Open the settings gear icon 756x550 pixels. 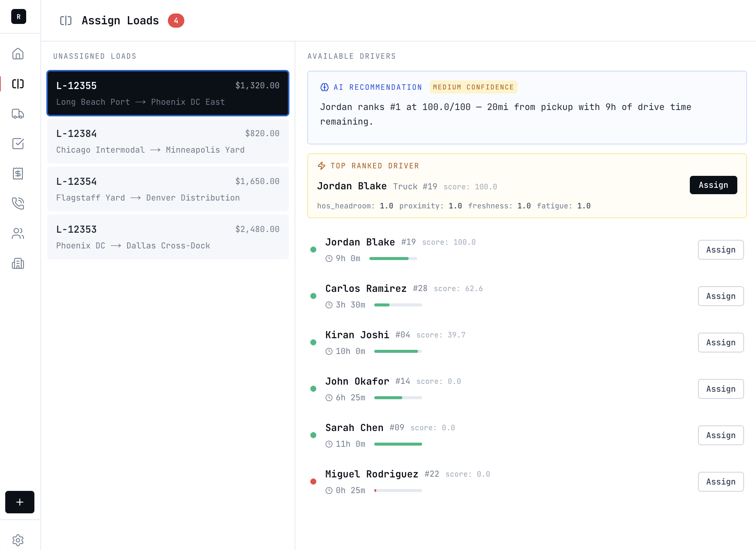point(18,540)
